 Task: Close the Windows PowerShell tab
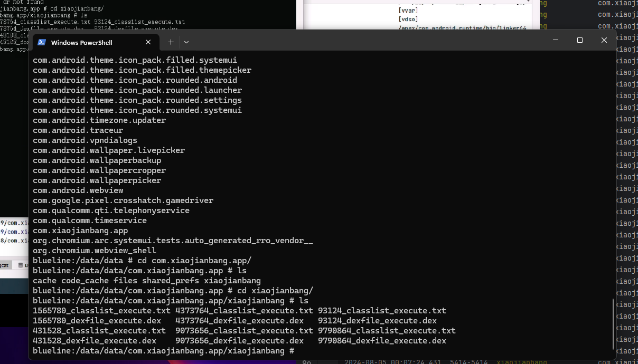point(148,42)
